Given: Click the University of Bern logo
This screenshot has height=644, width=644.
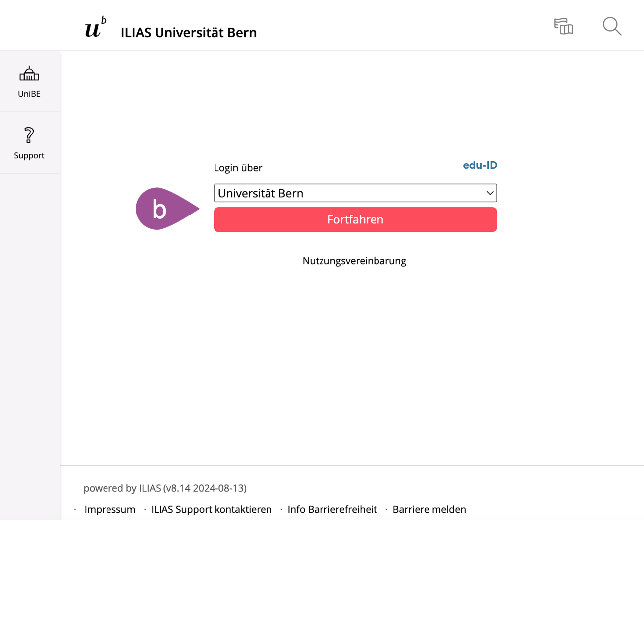Looking at the screenshot, I should [x=95, y=28].
